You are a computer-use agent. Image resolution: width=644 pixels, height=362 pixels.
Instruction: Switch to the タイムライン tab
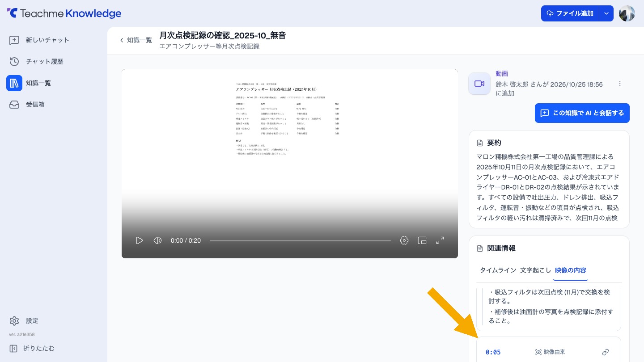498,270
